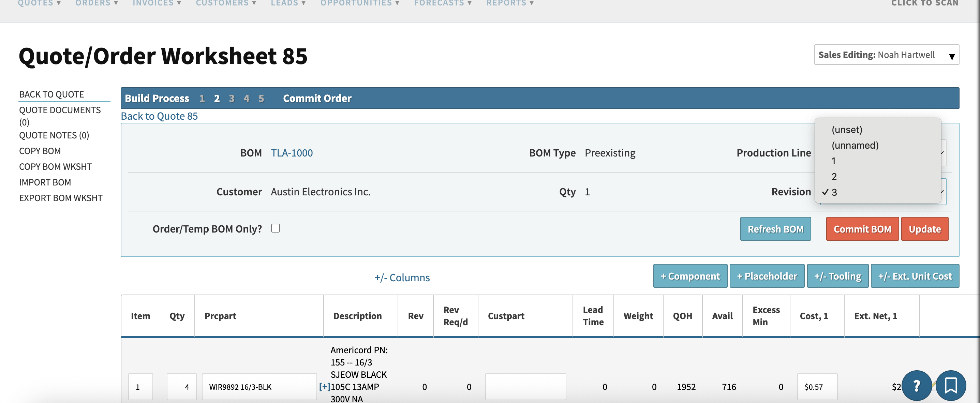
Task: Click the Prcpart field WIR9892 16/3-BLK
Action: (x=259, y=387)
